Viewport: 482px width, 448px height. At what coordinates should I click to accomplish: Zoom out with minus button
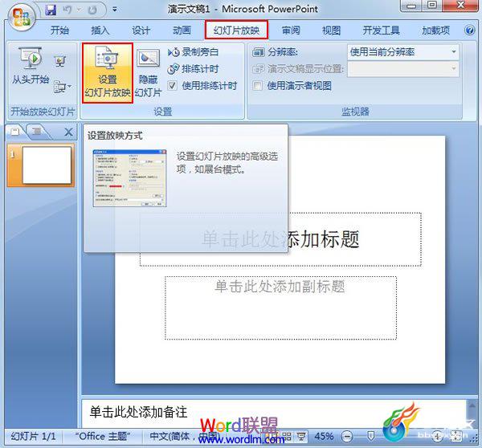click(347, 436)
